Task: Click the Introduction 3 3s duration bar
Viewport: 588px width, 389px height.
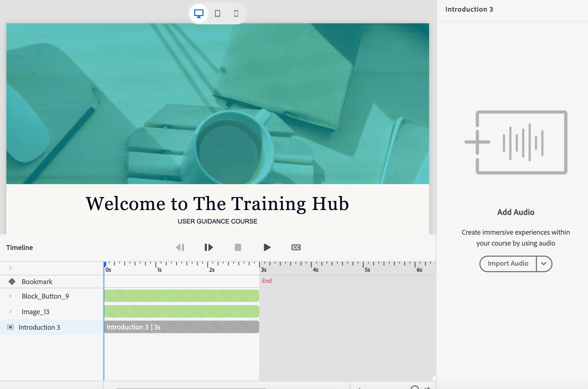Action: [181, 327]
